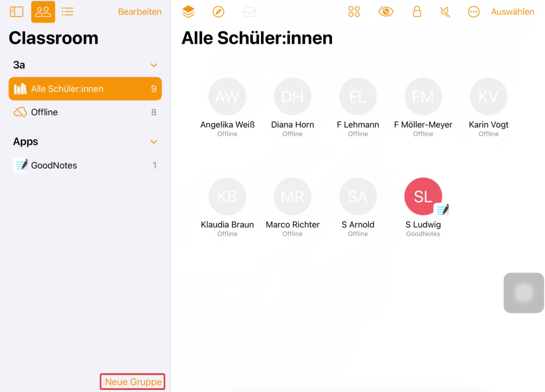Click the GoodNotes app icon in sidebar
The image size is (545, 392).
[20, 165]
